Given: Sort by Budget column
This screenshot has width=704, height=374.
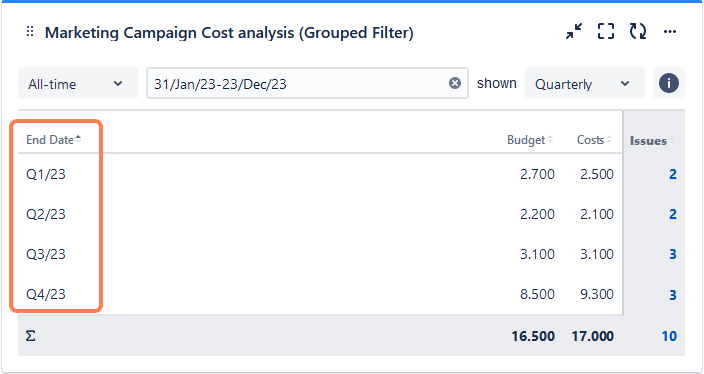Looking at the screenshot, I should [530, 140].
